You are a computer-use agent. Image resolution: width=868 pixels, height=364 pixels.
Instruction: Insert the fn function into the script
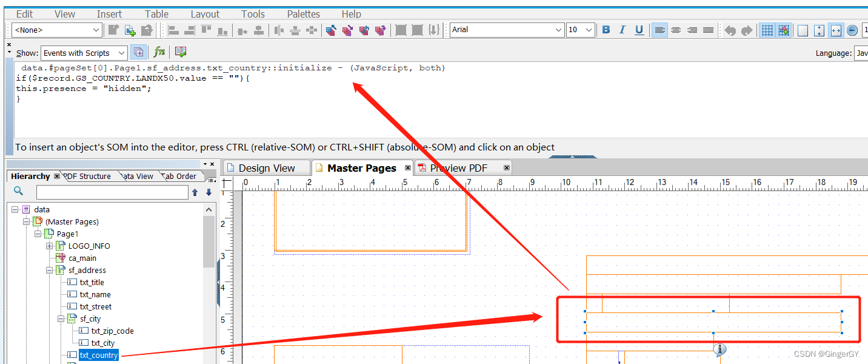159,52
